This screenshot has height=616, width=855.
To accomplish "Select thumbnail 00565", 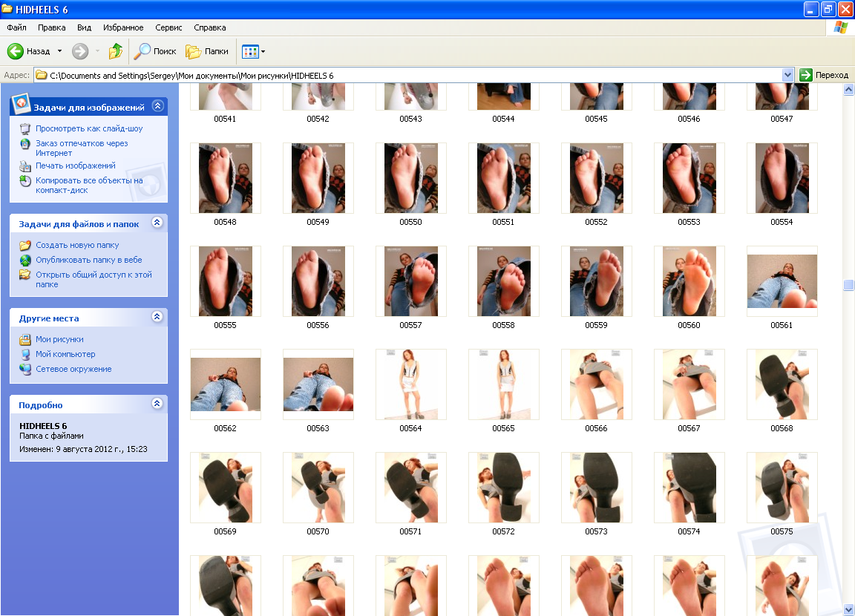I will [x=504, y=384].
